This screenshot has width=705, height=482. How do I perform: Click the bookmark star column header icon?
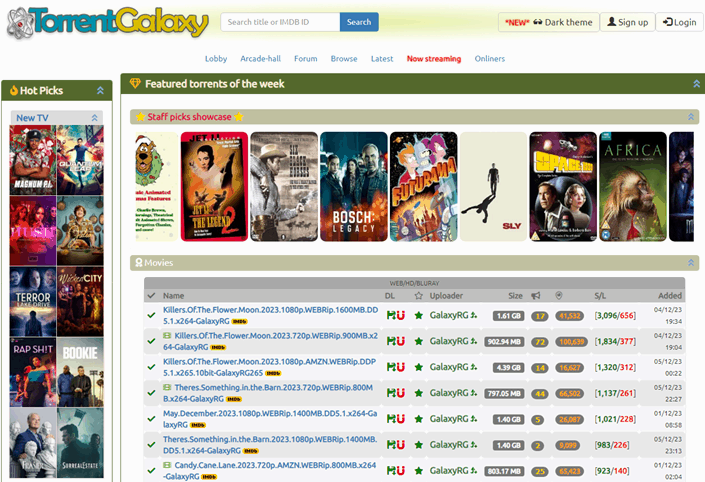coord(419,296)
